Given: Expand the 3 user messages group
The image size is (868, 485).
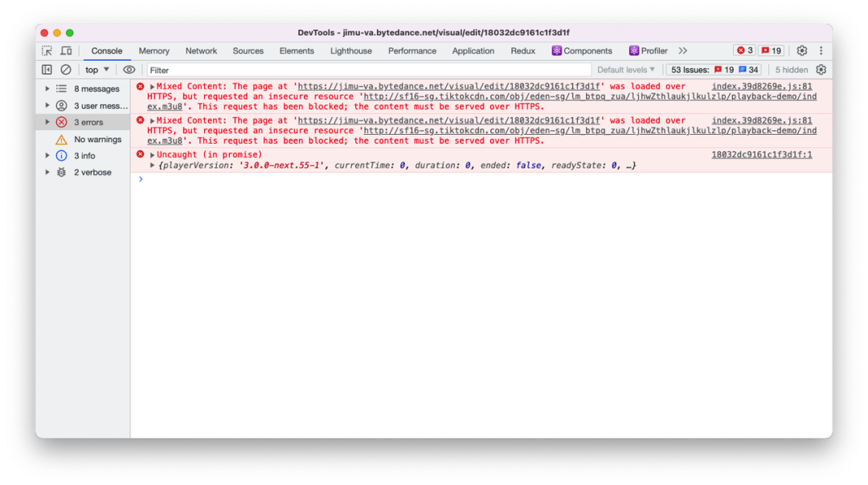Looking at the screenshot, I should (47, 105).
